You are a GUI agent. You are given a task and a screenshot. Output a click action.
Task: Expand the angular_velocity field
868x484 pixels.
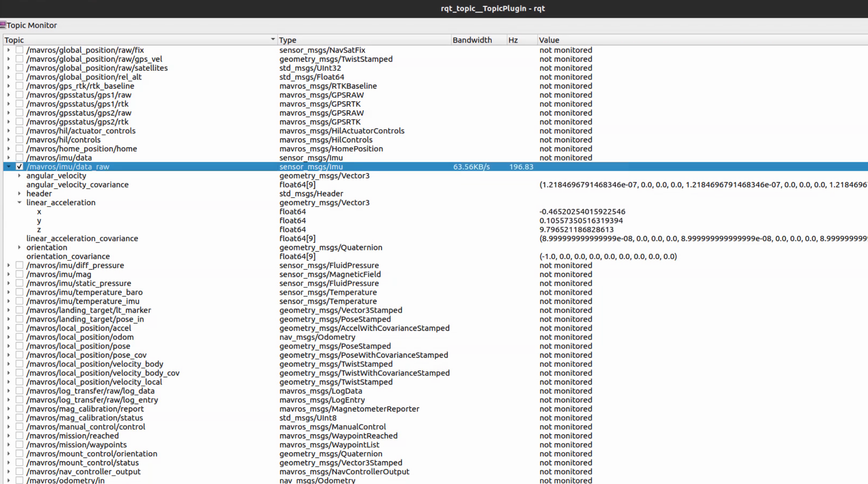tap(19, 176)
